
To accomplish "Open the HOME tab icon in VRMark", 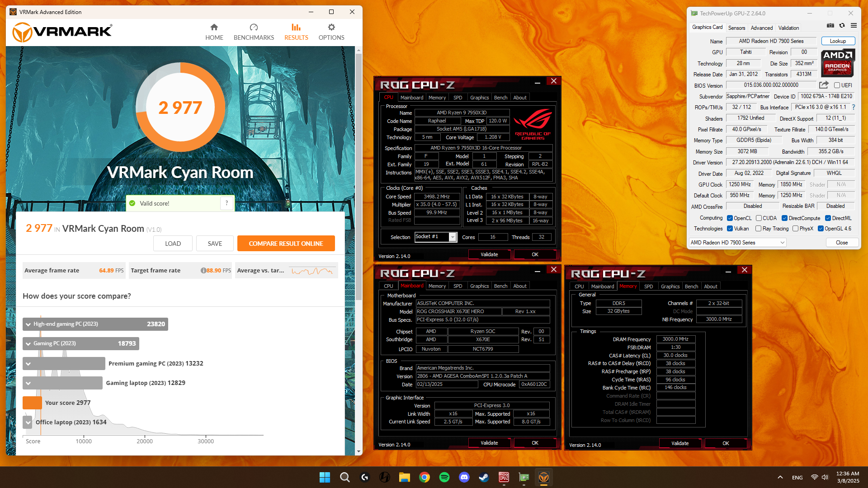I will [x=214, y=27].
